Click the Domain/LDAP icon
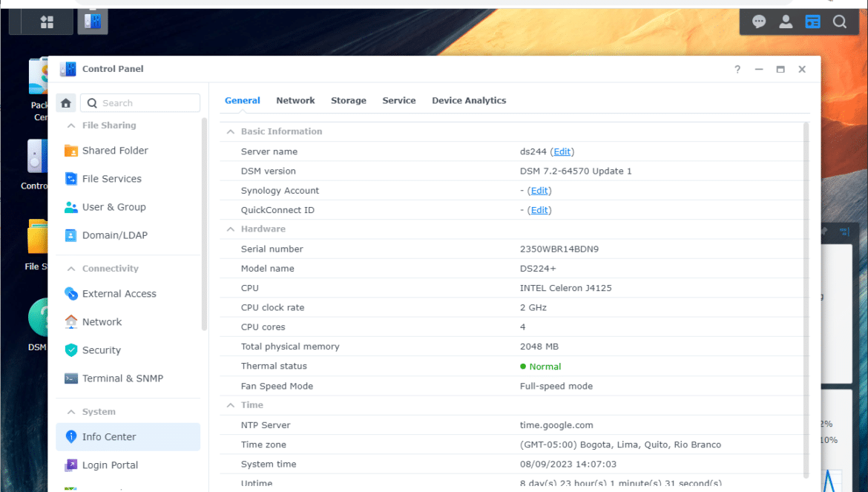The height and width of the screenshot is (492, 868). [x=71, y=235]
